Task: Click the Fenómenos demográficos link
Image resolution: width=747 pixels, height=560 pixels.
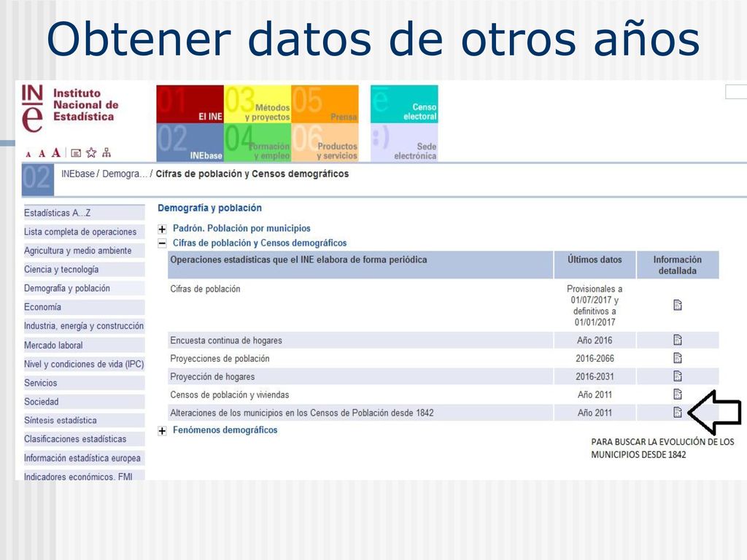Action: (x=225, y=430)
